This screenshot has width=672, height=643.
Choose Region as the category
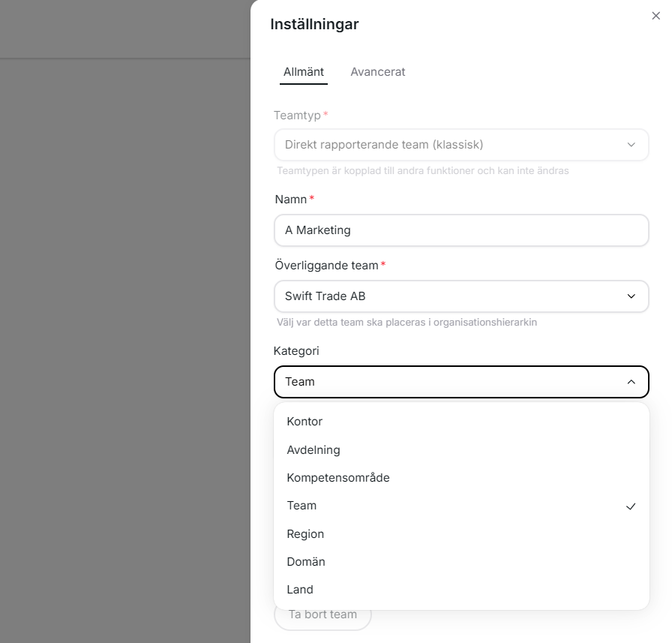click(305, 534)
